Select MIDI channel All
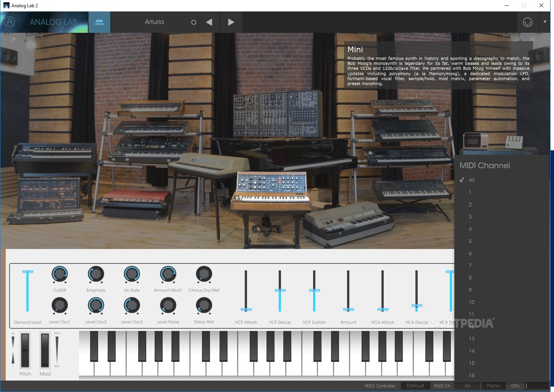This screenshot has width=554, height=392. point(502,180)
